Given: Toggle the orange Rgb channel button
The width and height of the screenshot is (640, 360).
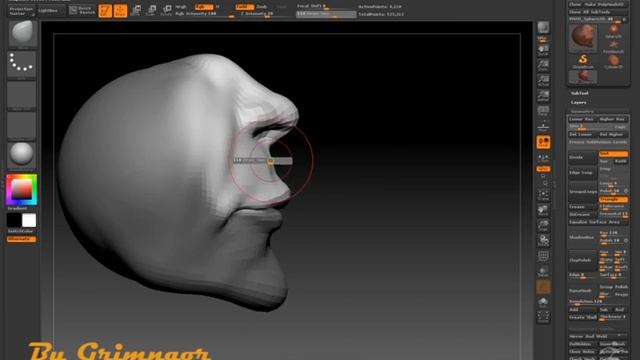Looking at the screenshot, I should 203,7.
